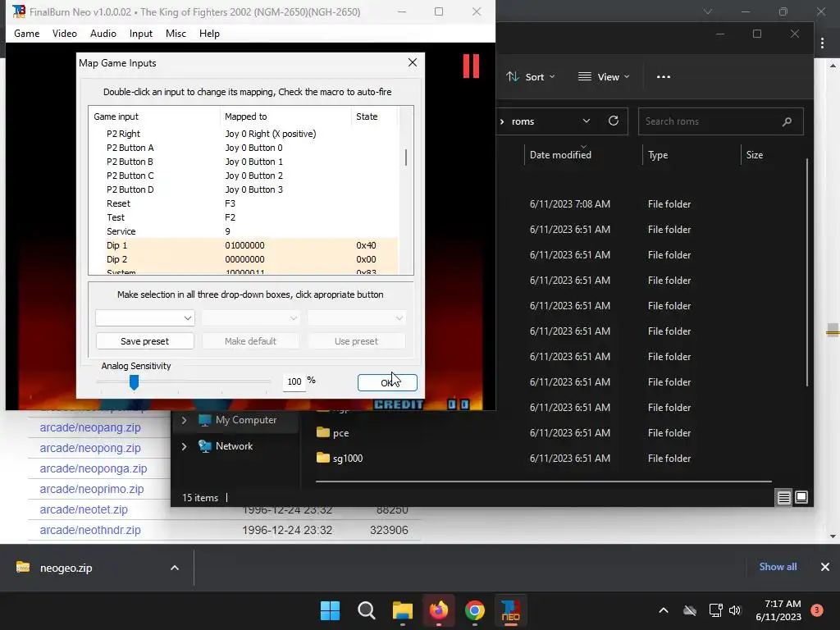The image size is (840, 630).
Task: Click the analog sensitivity percentage field
Action: pyautogui.click(x=294, y=381)
